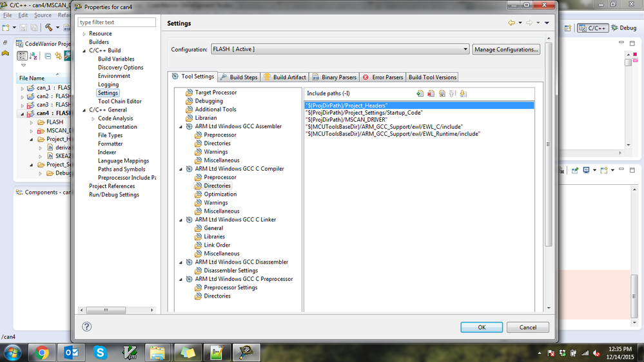Click the Open Perspective icon

tap(567, 28)
